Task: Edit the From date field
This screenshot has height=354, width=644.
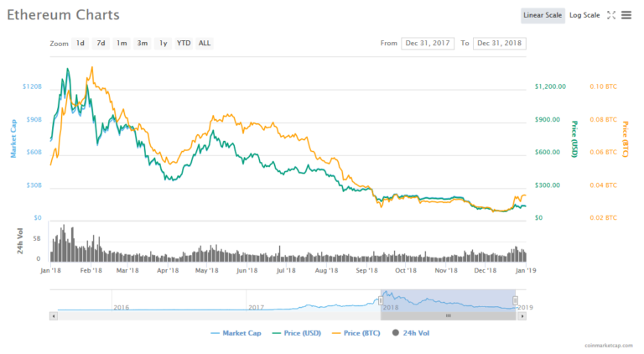Action: click(427, 43)
